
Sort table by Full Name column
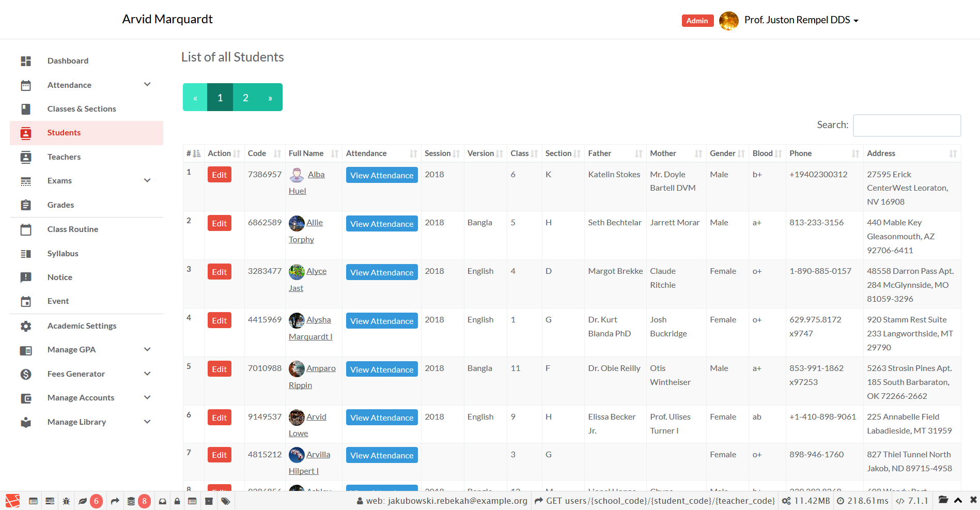tap(314, 153)
